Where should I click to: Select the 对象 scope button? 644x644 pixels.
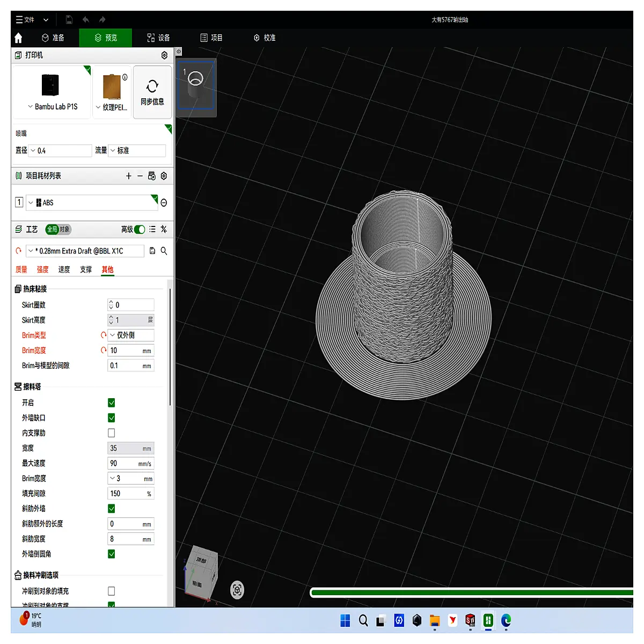tap(64, 229)
